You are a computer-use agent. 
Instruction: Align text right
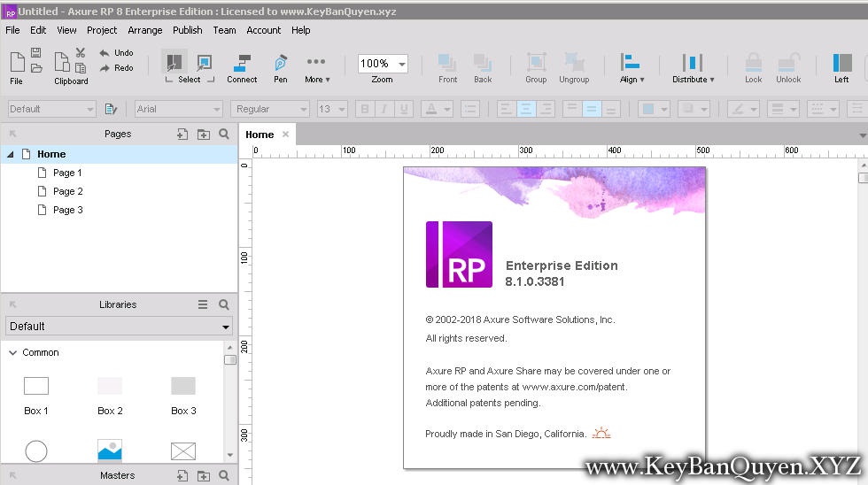point(546,109)
